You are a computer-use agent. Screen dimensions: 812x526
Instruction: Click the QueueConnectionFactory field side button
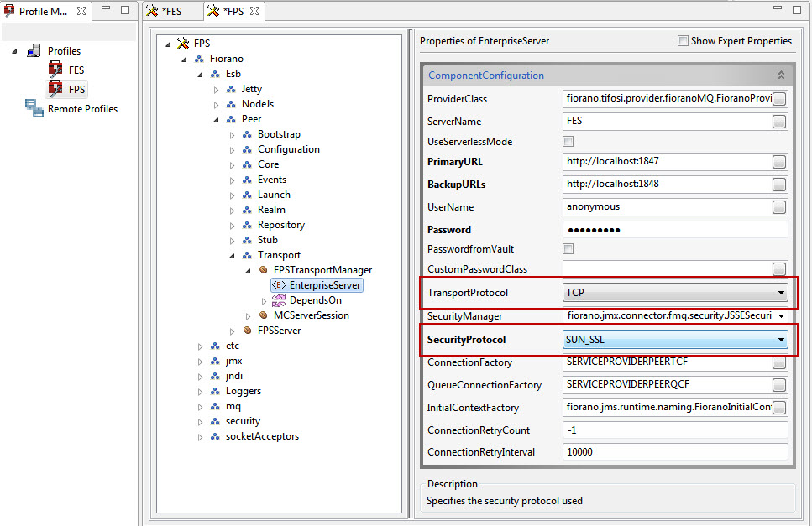tap(779, 385)
